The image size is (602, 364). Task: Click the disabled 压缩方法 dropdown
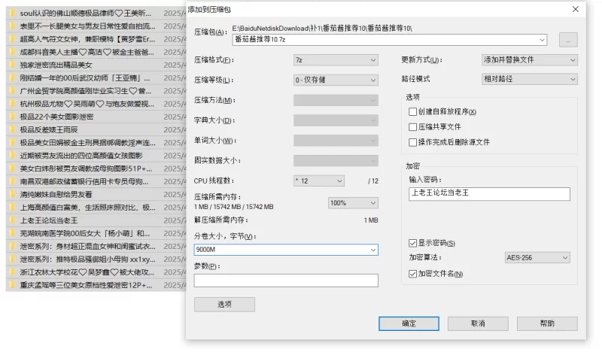point(336,100)
